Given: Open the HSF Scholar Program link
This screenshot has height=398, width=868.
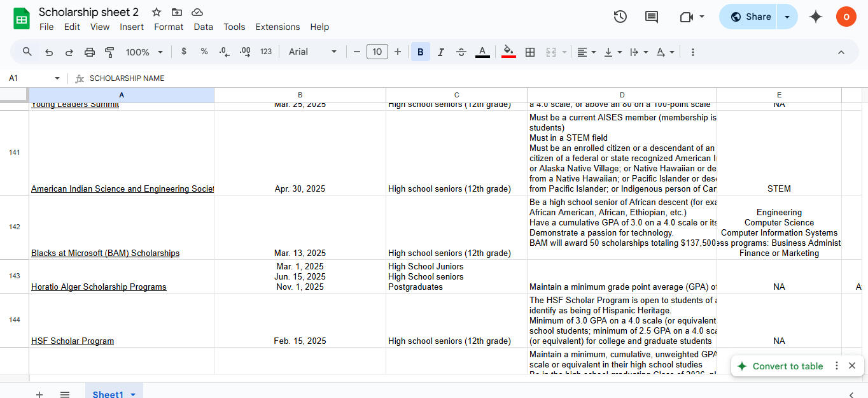Looking at the screenshot, I should 73,341.
